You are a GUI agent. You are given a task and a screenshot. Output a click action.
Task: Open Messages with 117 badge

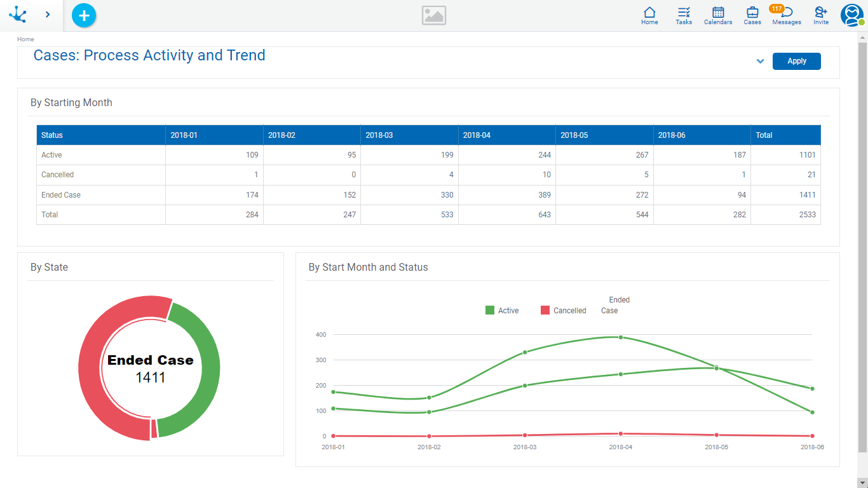[x=786, y=15]
